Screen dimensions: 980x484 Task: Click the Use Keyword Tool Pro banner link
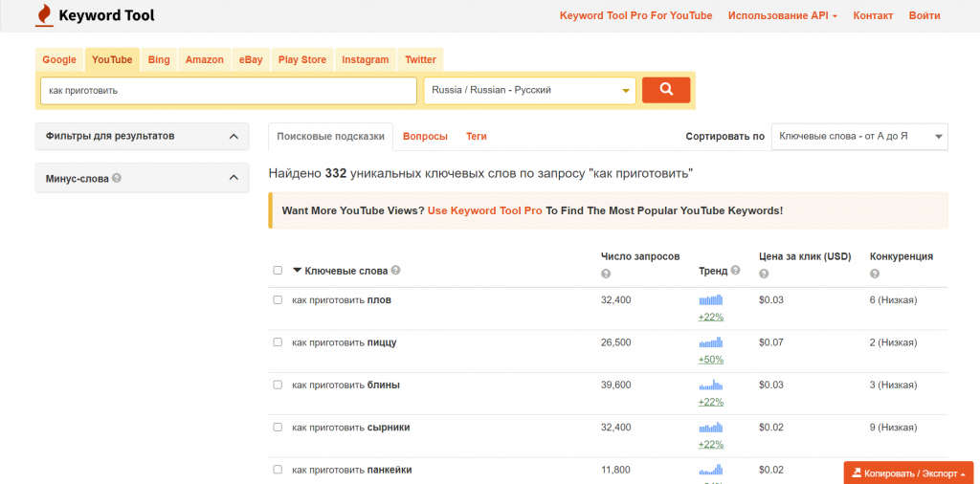(x=485, y=210)
